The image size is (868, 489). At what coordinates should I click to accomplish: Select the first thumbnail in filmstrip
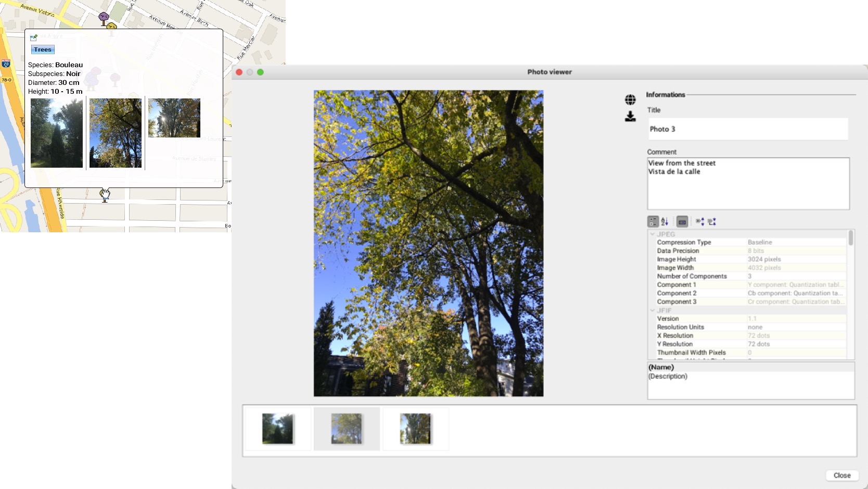click(x=277, y=429)
